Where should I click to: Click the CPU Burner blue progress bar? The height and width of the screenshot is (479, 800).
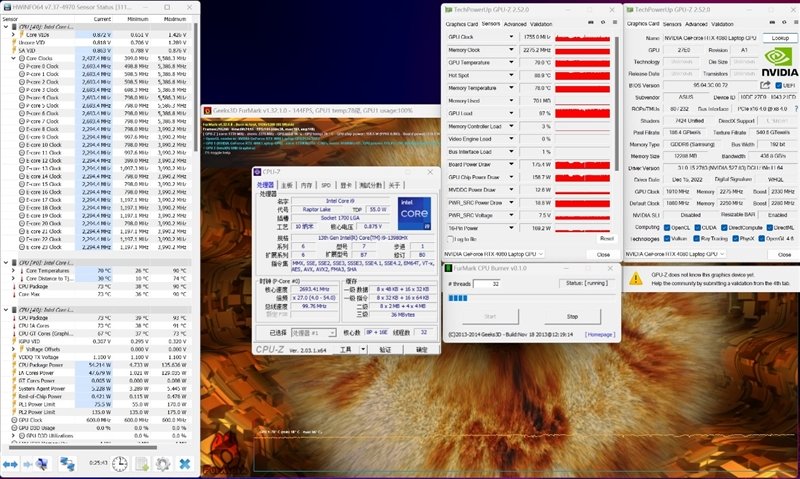coord(458,298)
